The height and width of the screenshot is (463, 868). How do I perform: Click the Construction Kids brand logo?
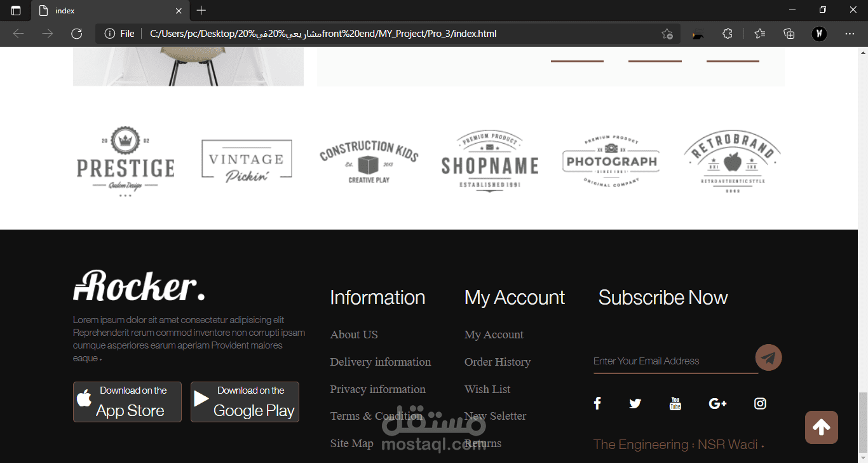[x=369, y=162]
